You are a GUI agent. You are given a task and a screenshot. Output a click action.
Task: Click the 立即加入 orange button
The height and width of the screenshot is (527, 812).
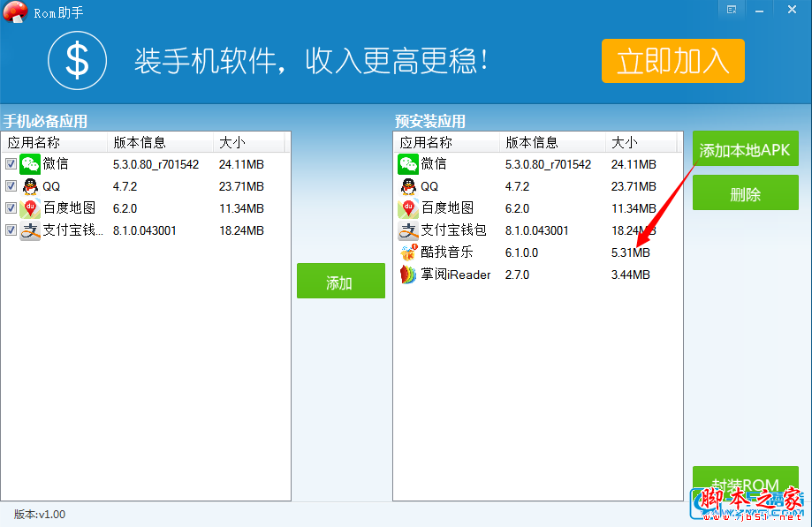672,61
